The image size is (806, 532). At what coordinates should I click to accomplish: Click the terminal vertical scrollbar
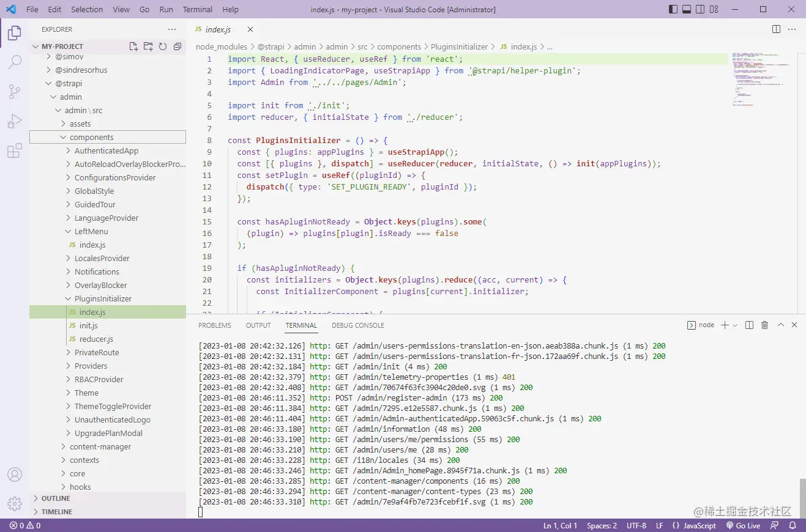click(x=802, y=497)
